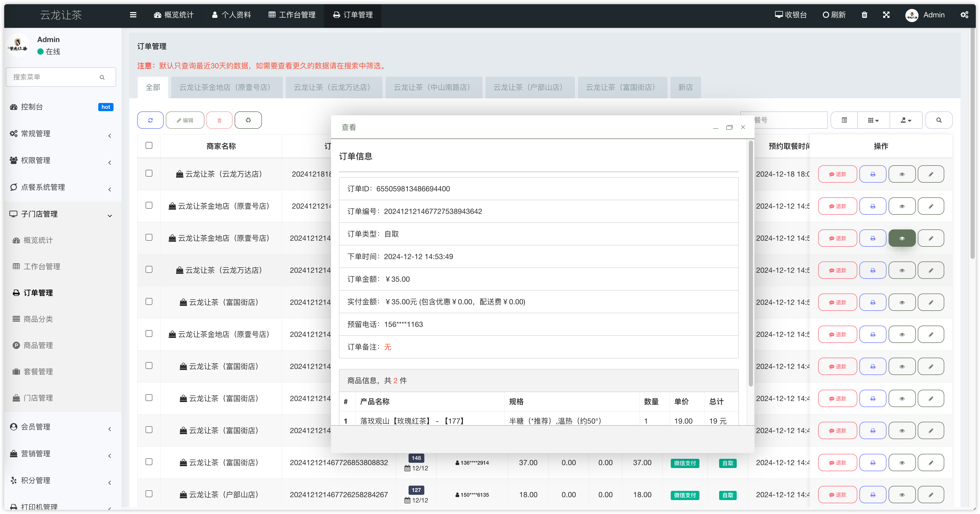980x514 pixels.
Task: Select 新店 store tab
Action: point(685,88)
